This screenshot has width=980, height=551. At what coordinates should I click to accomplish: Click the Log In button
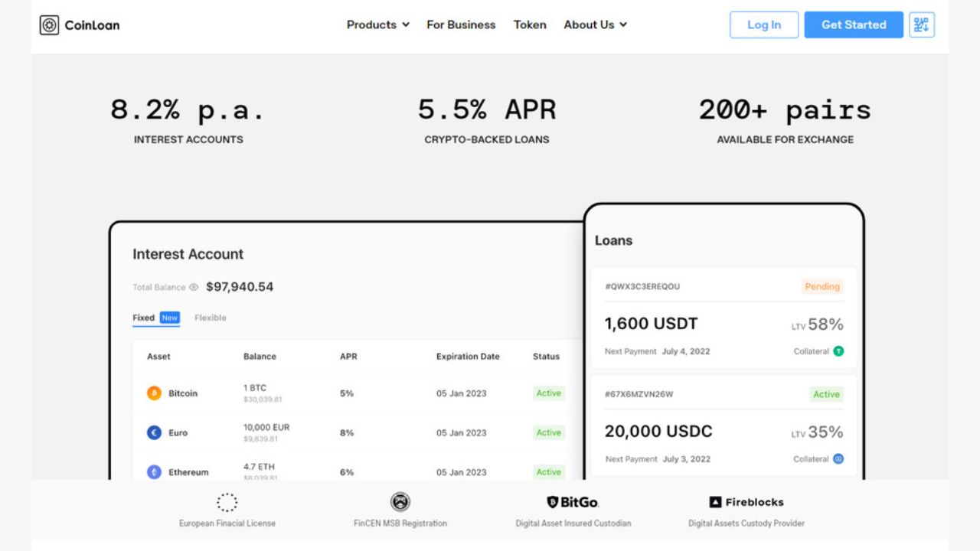(x=764, y=24)
